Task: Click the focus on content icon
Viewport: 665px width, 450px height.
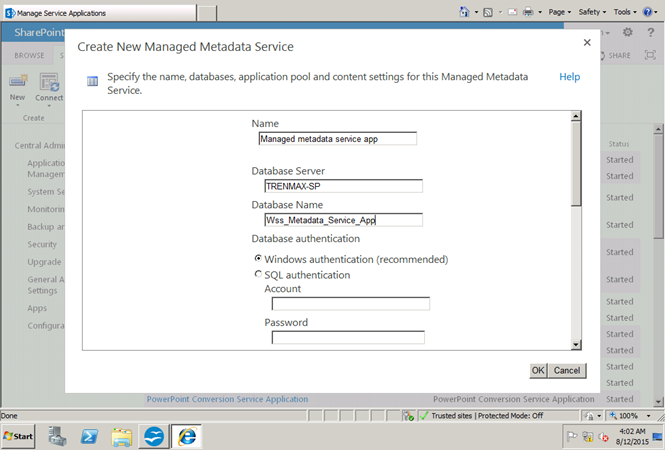Action: click(650, 55)
